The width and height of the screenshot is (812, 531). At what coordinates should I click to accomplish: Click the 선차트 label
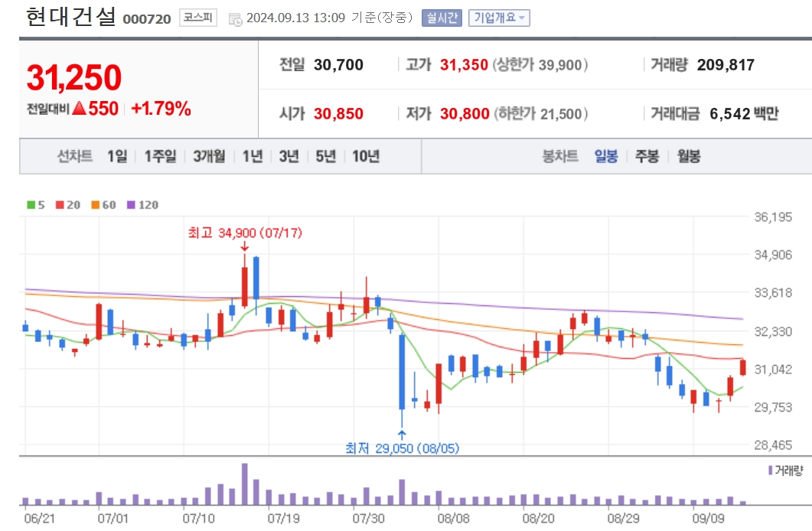click(74, 156)
